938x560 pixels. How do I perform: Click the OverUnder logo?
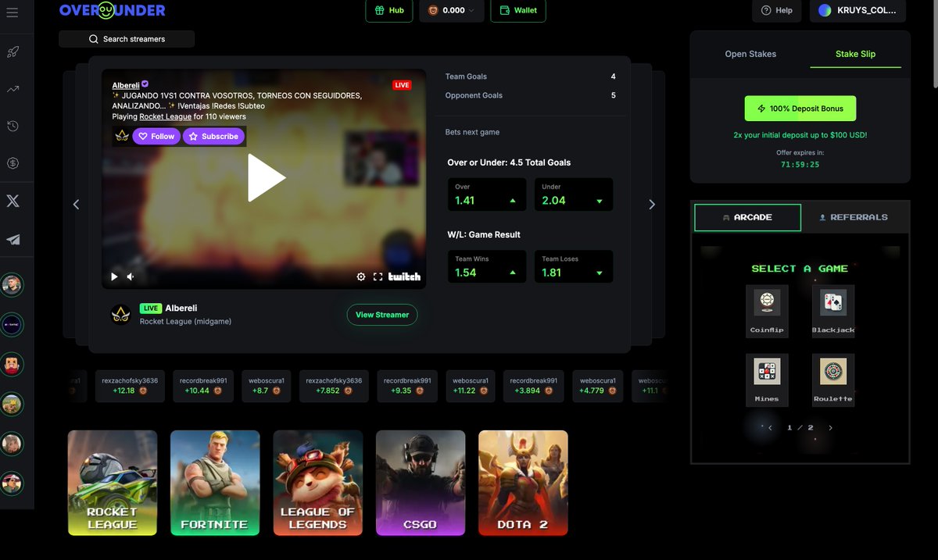(112, 11)
